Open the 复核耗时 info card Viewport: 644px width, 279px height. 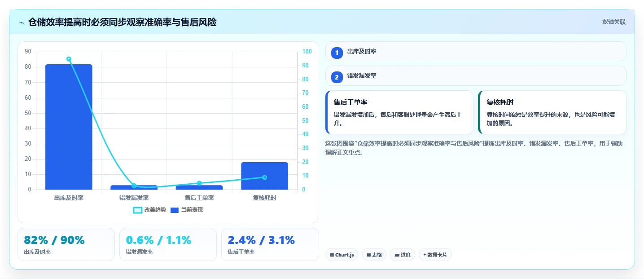tap(552, 112)
